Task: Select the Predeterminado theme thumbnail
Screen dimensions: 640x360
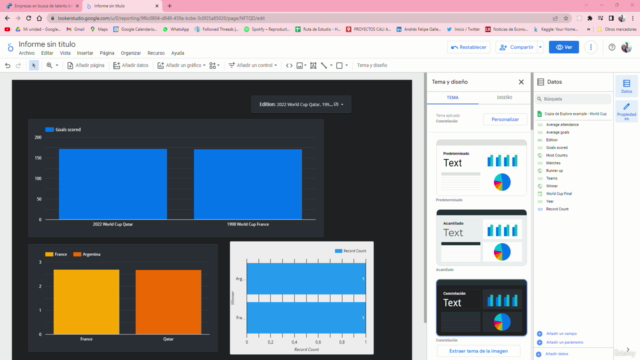Action: tap(481, 167)
